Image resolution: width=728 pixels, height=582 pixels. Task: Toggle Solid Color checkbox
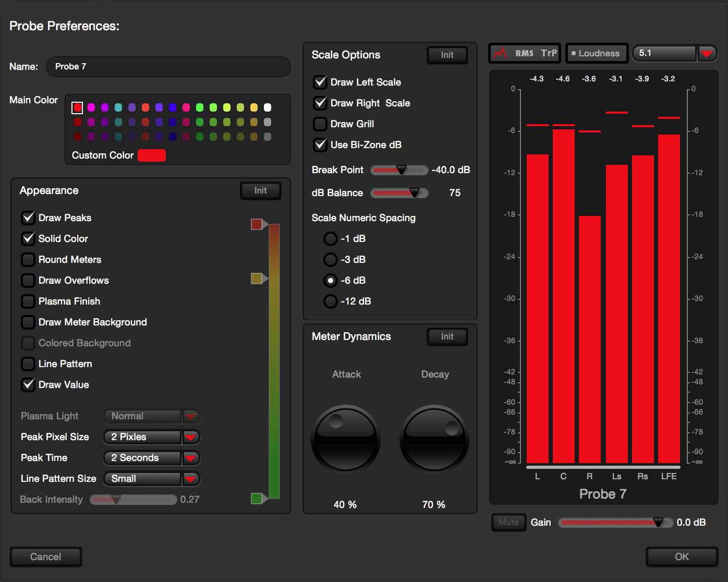pyautogui.click(x=28, y=238)
